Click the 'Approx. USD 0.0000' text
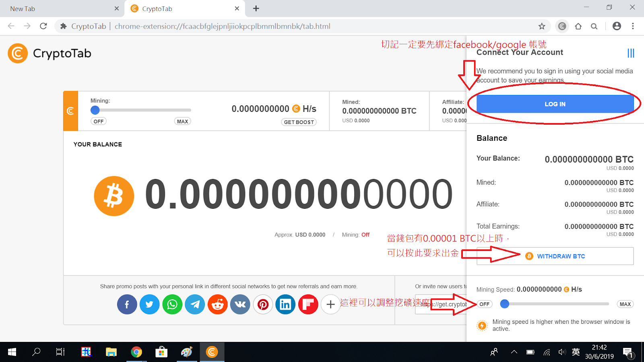 [x=300, y=235]
